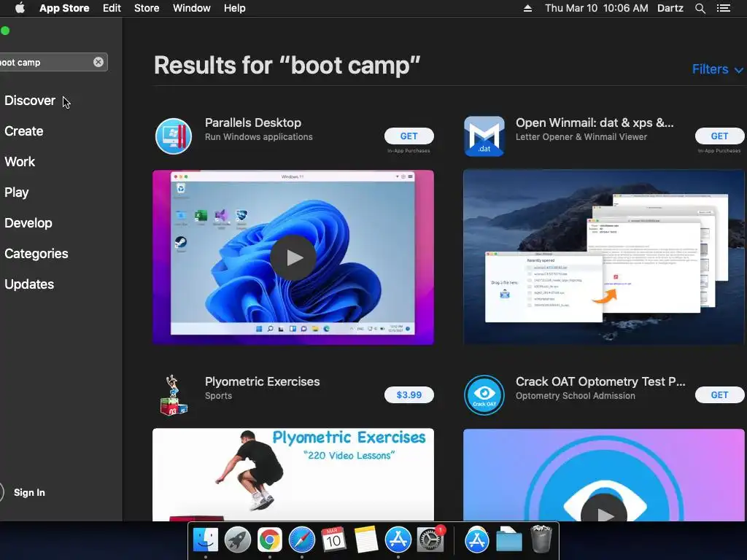Screen dimensions: 747x560
Task: Open the Trash in the Dock
Action: (x=541, y=539)
